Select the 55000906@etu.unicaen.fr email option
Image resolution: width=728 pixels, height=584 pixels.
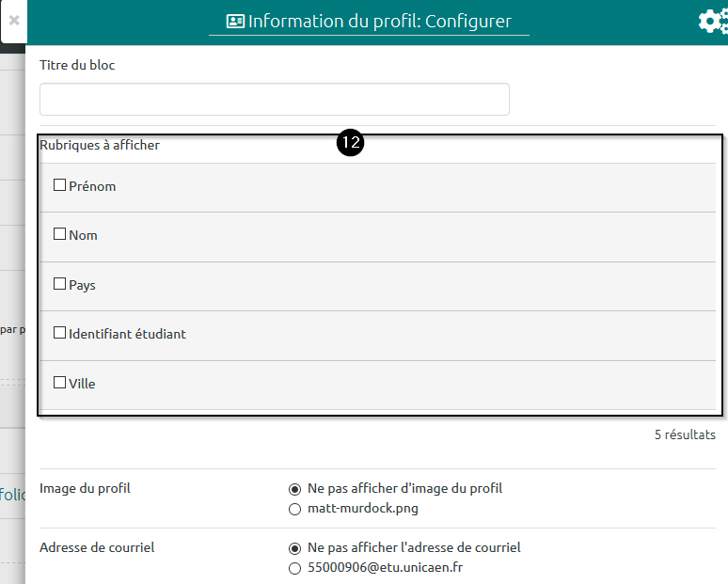coord(295,568)
